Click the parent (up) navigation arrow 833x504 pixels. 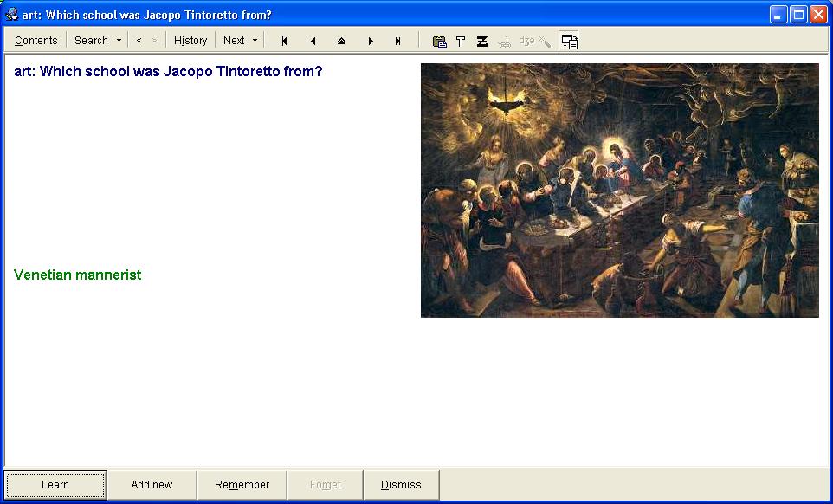(341, 41)
